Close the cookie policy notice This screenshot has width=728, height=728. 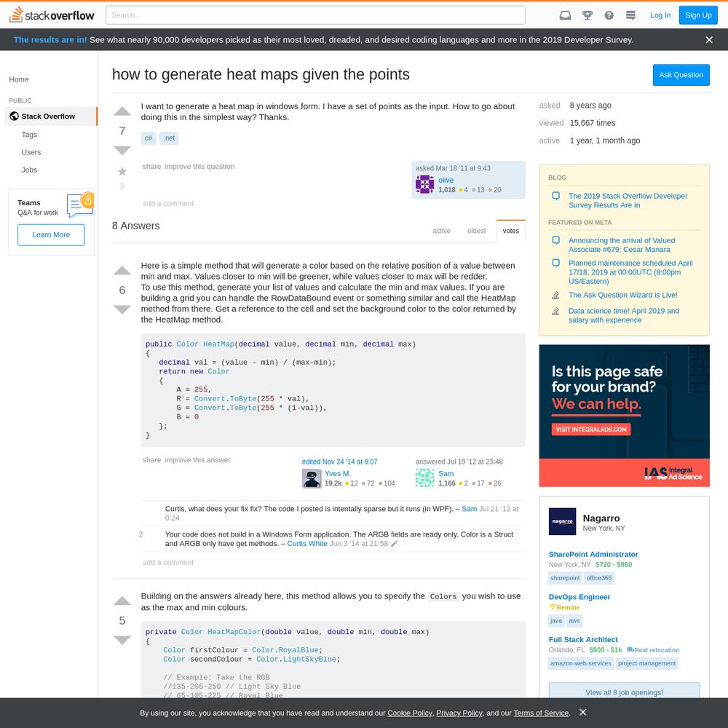coord(583,712)
